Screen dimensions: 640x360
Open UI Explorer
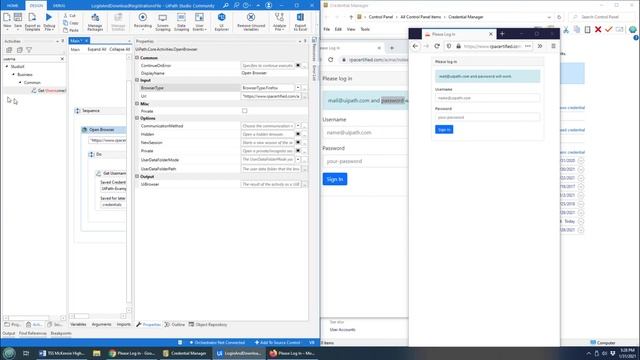pyautogui.click(x=221, y=22)
